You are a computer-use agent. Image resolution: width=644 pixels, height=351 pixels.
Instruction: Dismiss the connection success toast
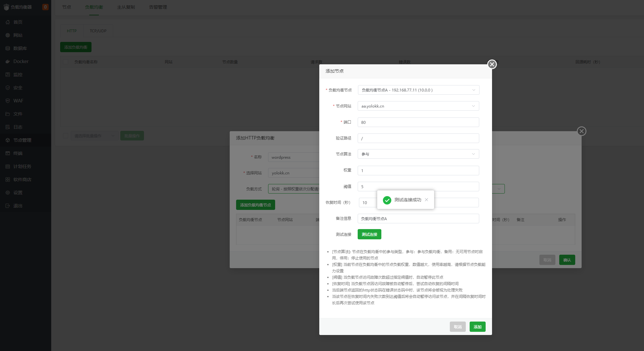click(x=426, y=200)
